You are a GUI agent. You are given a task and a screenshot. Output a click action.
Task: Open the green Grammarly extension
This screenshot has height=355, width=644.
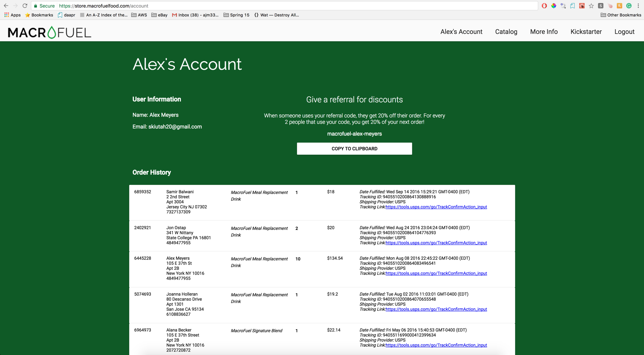point(629,6)
